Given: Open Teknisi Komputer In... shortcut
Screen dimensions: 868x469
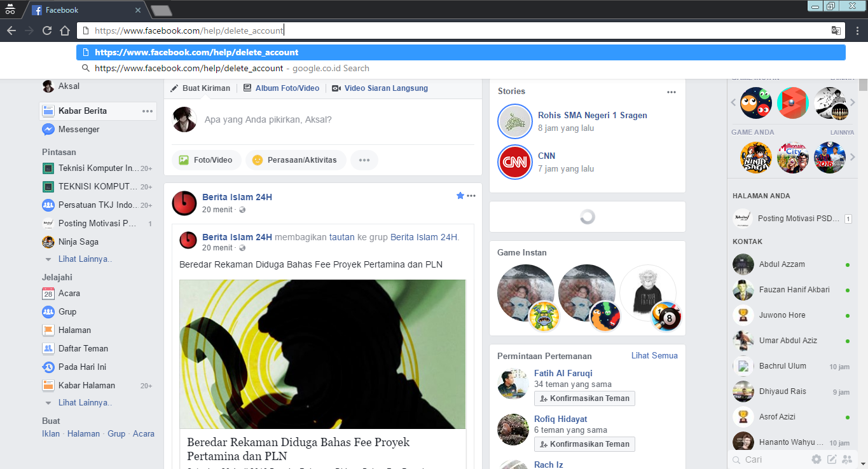Looking at the screenshot, I should click(97, 168).
